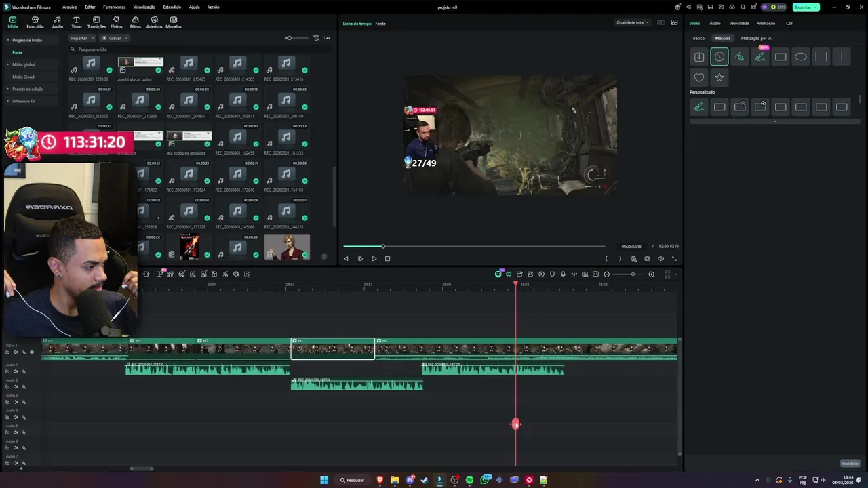This screenshot has width=868, height=488.
Task: Toggle lock on the Video 1 track
Action: coord(7,352)
